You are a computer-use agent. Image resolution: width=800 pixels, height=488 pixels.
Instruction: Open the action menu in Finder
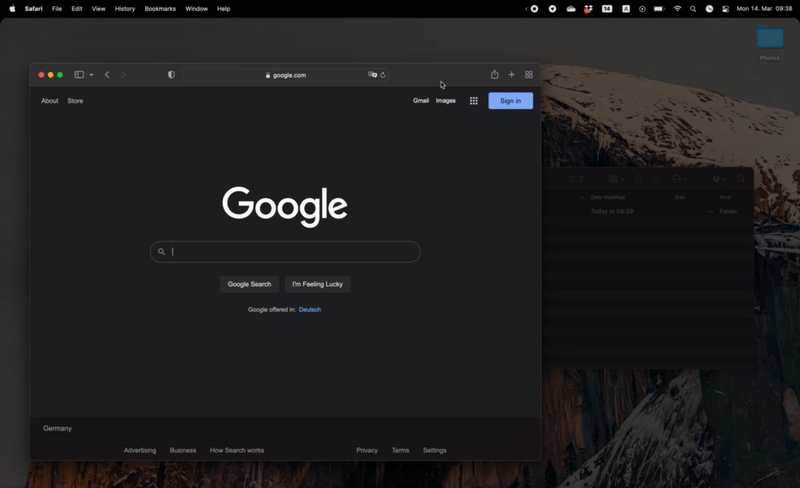pyautogui.click(x=680, y=179)
